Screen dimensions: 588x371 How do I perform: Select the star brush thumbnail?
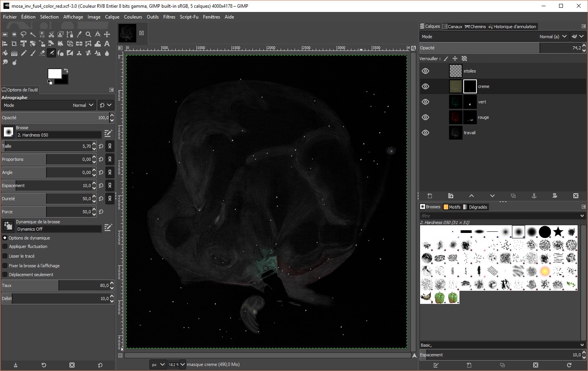tap(558, 232)
